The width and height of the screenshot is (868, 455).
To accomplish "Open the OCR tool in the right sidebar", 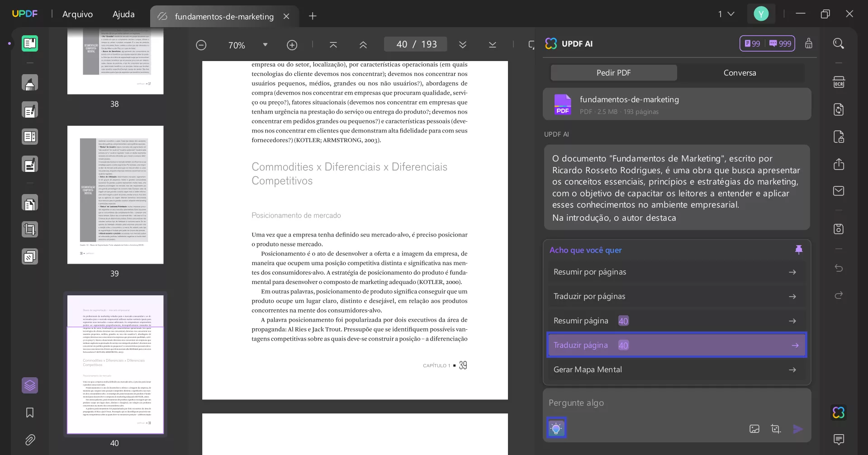I will tap(839, 82).
